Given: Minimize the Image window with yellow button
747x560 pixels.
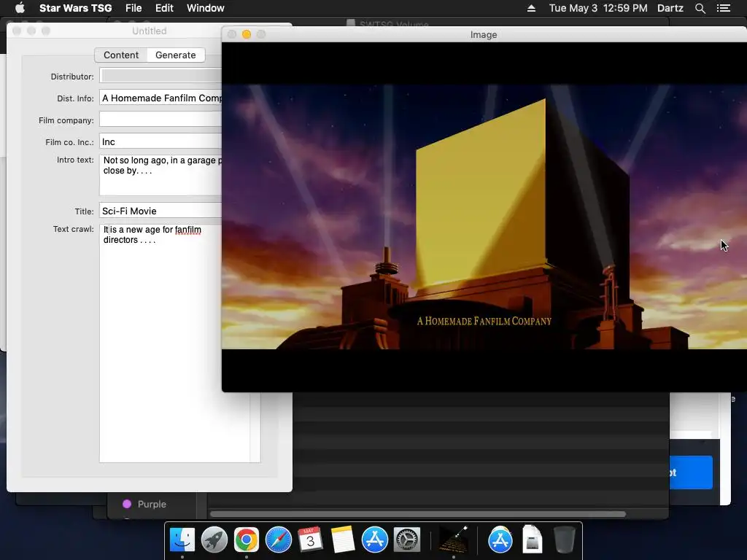Looking at the screenshot, I should click(x=247, y=34).
